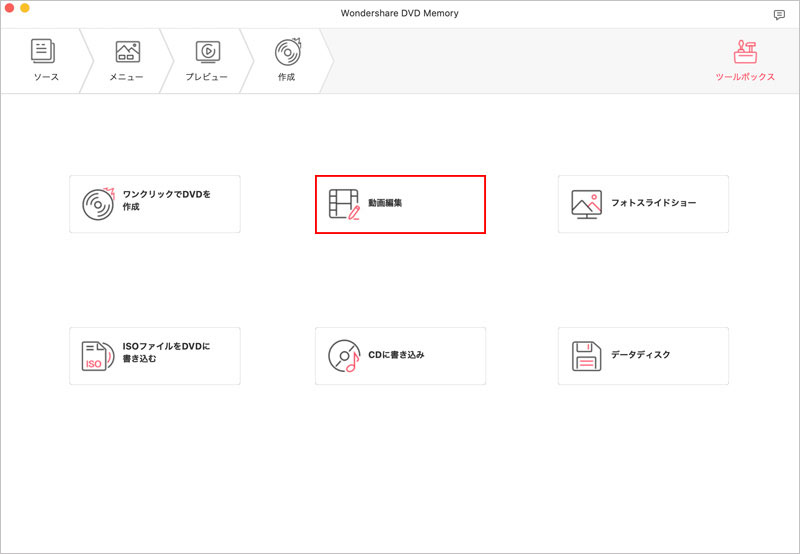Open the ツールボックス tab label
This screenshot has width=800, height=554.
pos(745,77)
